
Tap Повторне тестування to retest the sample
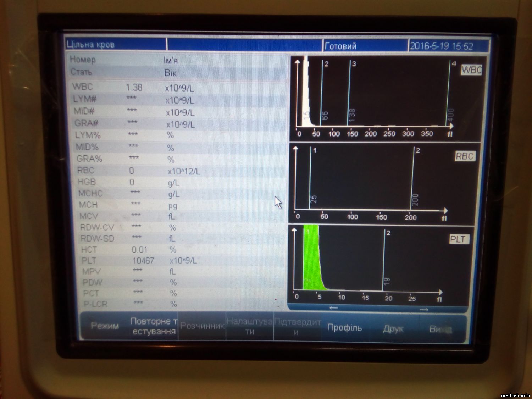[154, 326]
